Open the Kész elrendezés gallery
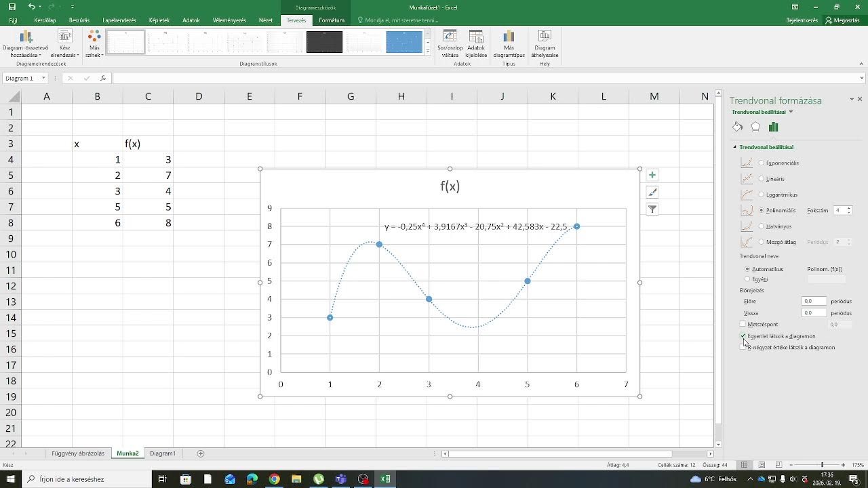This screenshot has height=488, width=868. click(x=65, y=44)
